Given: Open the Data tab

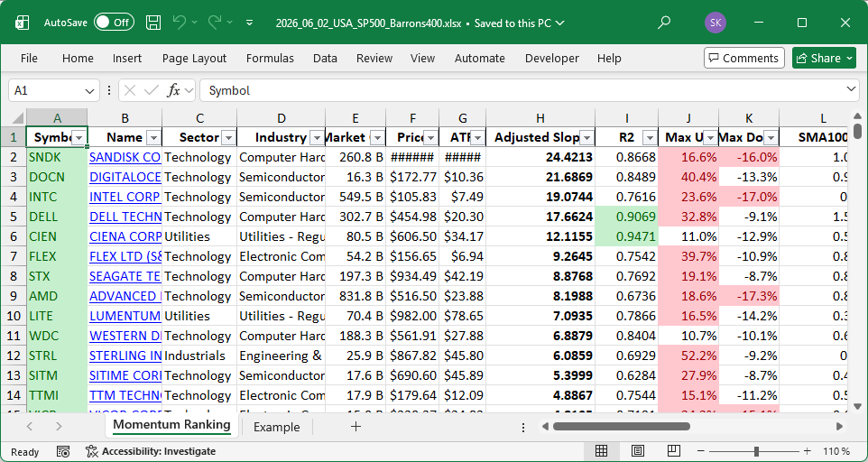Looking at the screenshot, I should tap(325, 58).
